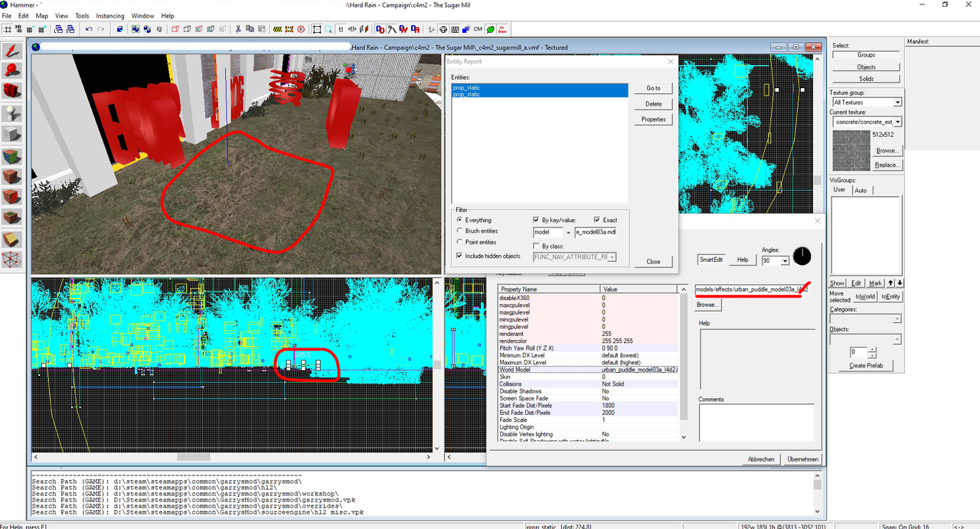Click the Paste icon in toolbar
Viewport: 980px width, 529px height.
point(262,29)
